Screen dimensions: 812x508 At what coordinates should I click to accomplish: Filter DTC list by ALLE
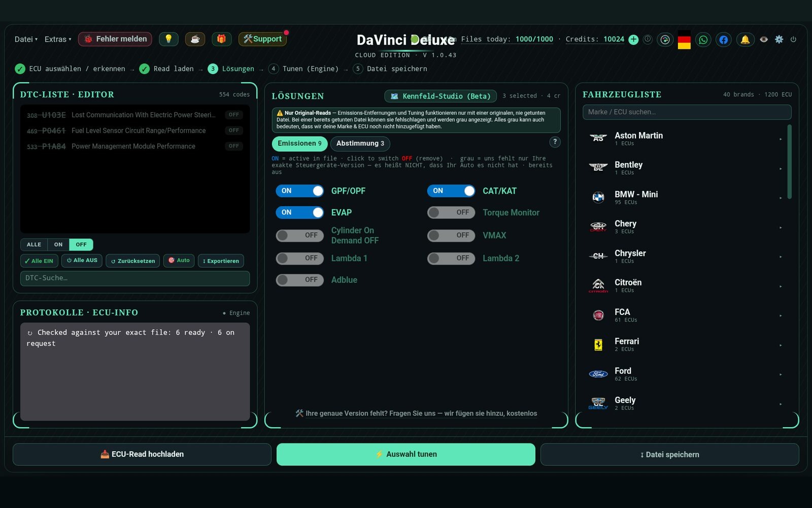34,244
